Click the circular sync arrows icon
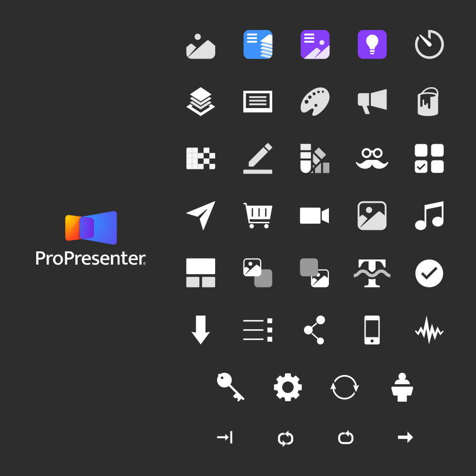Image resolution: width=476 pixels, height=476 pixels. click(345, 387)
